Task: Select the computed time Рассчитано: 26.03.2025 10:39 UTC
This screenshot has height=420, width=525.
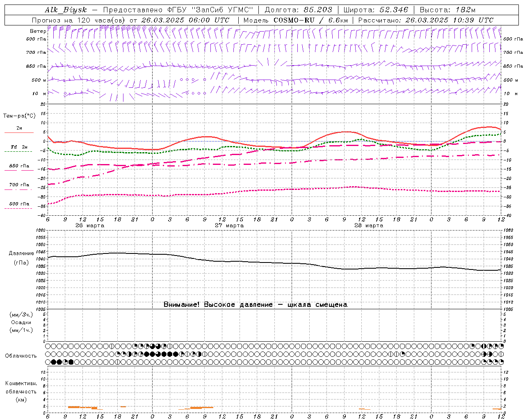Action: click(x=426, y=20)
